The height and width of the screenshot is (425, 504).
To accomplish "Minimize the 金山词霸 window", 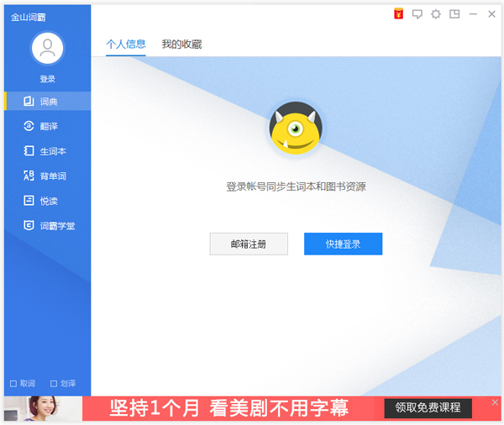I will (473, 14).
